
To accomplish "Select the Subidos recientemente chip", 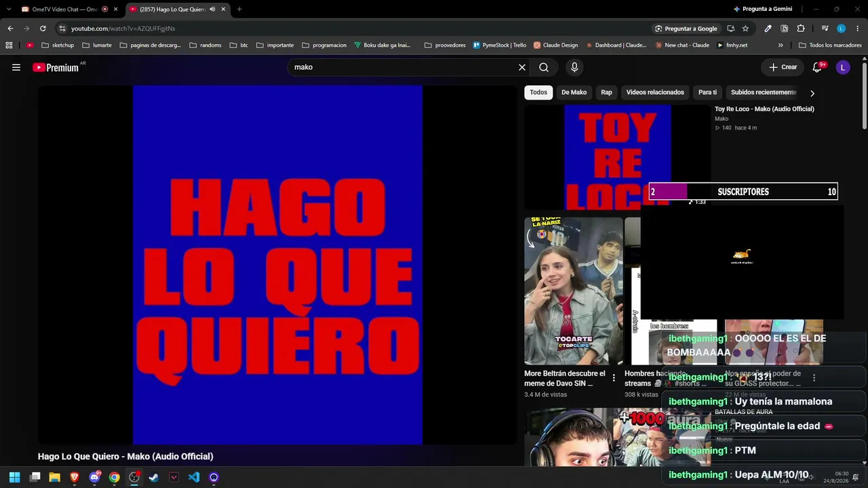I will 764,92.
